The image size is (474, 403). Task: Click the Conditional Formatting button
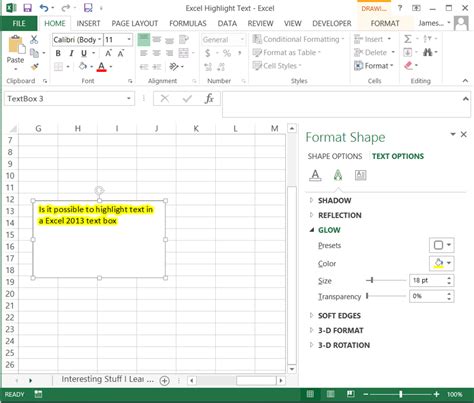298,39
